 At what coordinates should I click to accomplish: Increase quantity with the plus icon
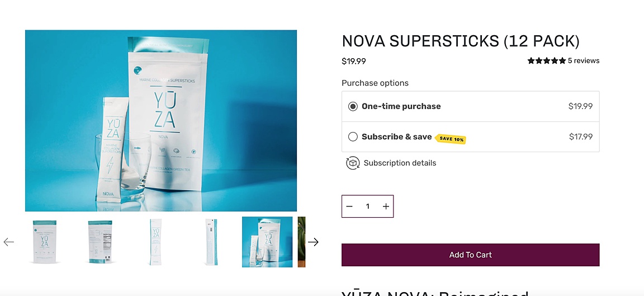point(386,206)
